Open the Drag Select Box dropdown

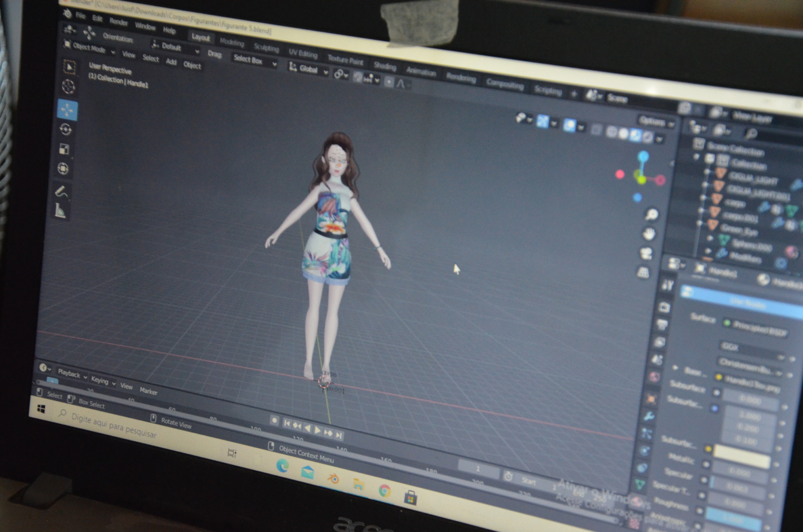click(x=254, y=60)
